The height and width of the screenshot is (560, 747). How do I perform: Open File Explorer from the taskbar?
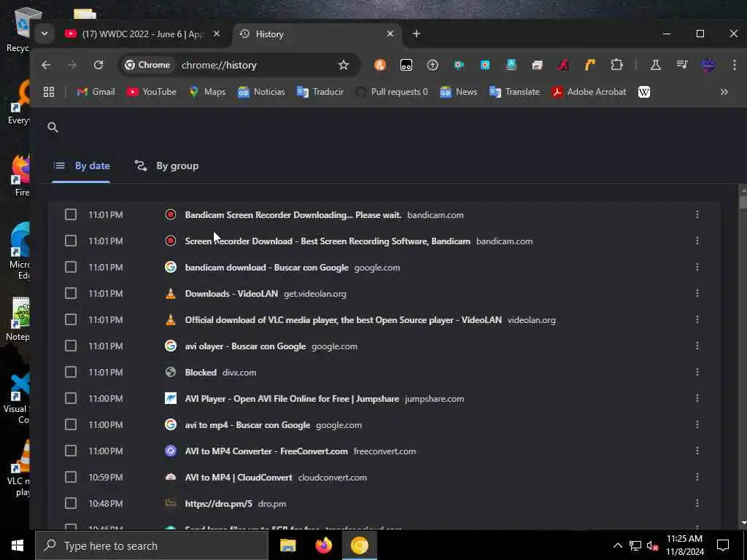pos(287,545)
